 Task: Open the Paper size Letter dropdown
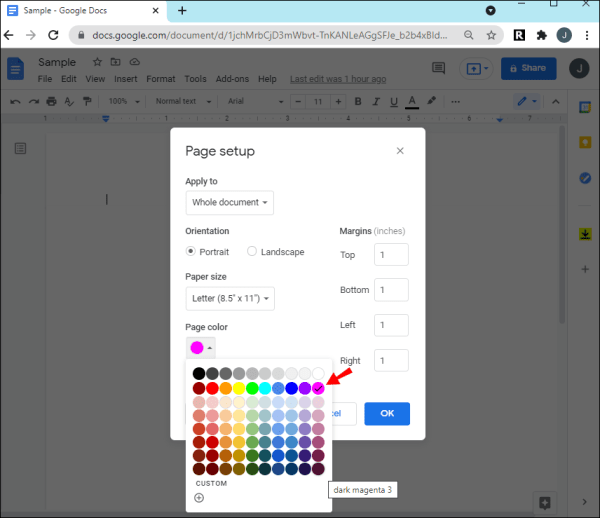[230, 298]
